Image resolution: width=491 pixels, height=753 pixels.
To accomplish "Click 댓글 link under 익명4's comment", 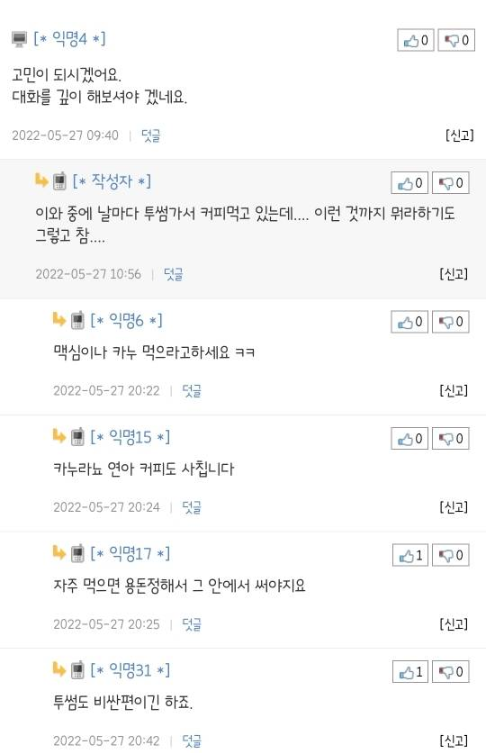I will [x=150, y=135].
